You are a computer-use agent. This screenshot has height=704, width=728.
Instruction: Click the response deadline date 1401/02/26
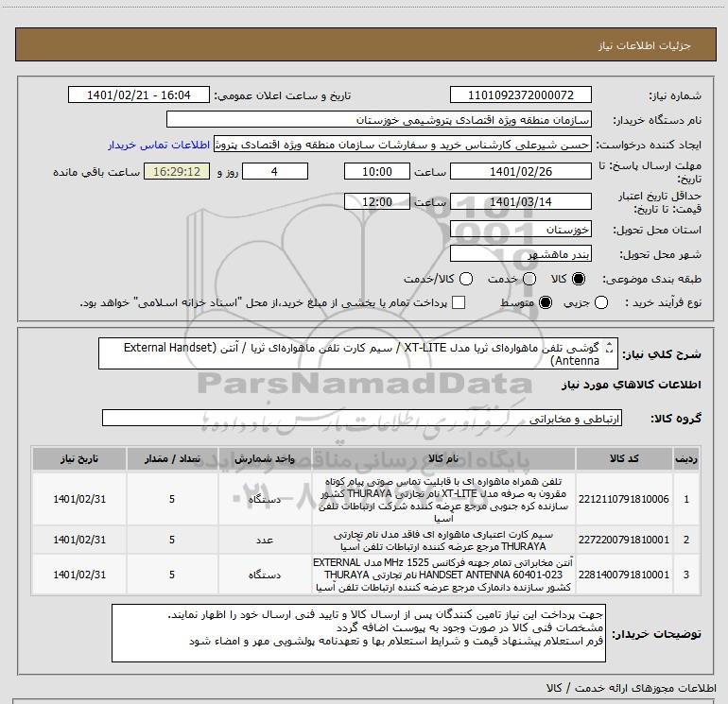(520, 171)
